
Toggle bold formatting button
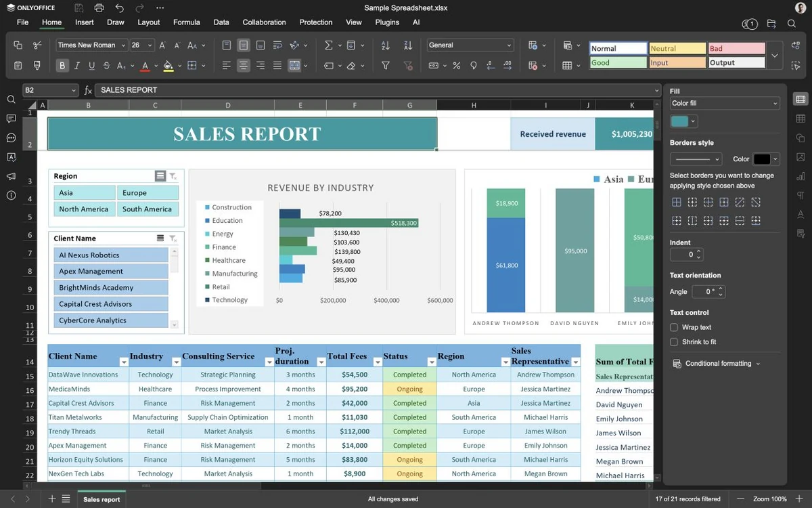pyautogui.click(x=62, y=66)
